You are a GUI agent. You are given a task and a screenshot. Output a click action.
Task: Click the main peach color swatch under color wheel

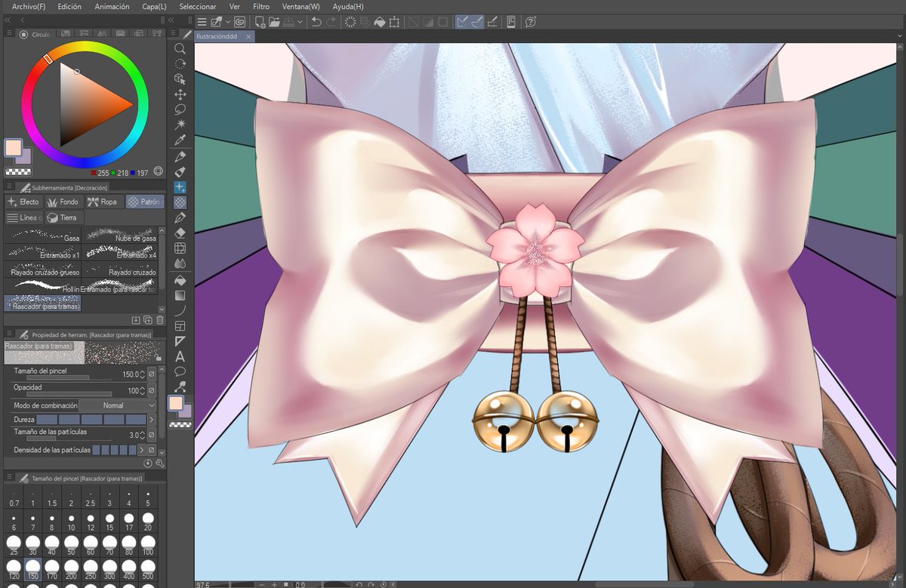pyautogui.click(x=14, y=148)
